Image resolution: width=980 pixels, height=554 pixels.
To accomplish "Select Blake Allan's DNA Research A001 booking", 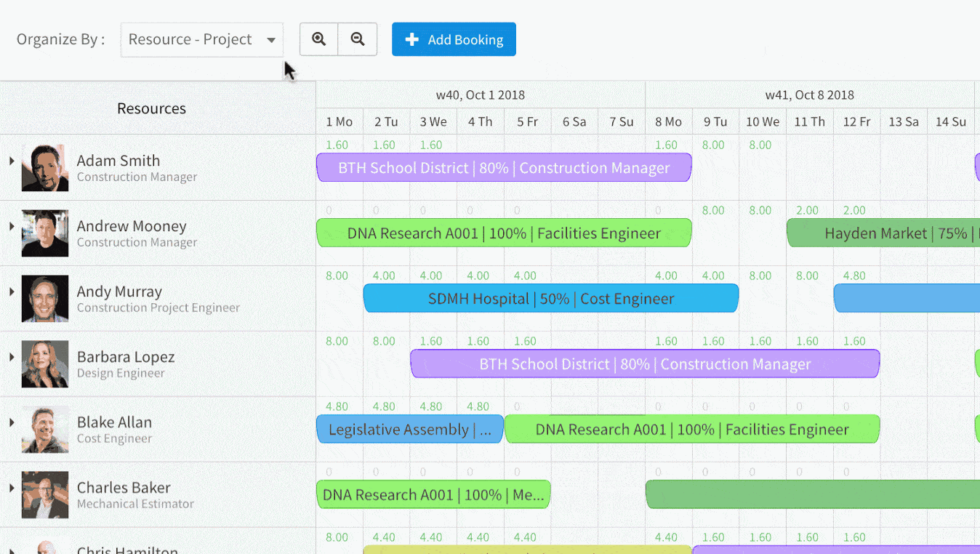I will (x=692, y=429).
